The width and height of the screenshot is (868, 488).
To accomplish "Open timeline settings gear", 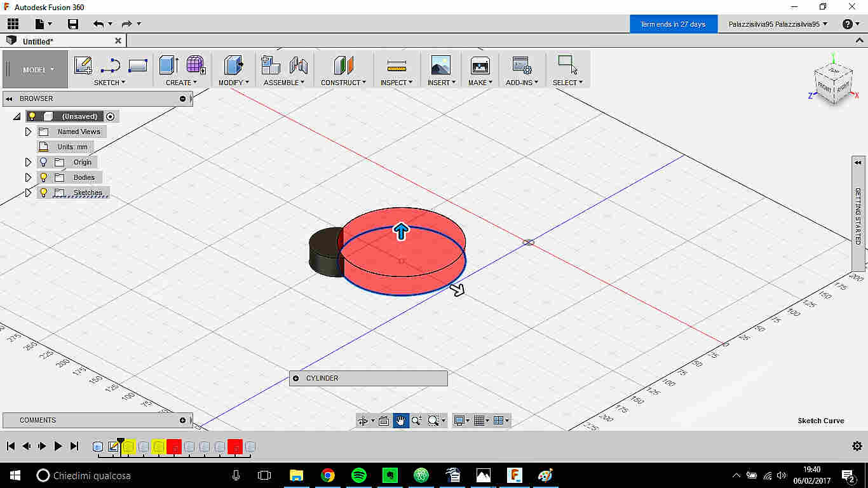I will [857, 446].
